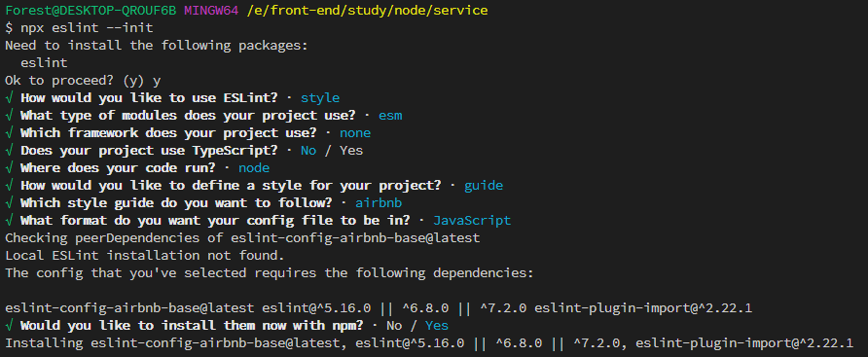The image size is (868, 357).
Task: Click 'Where does your code run?' question
Action: (118, 167)
